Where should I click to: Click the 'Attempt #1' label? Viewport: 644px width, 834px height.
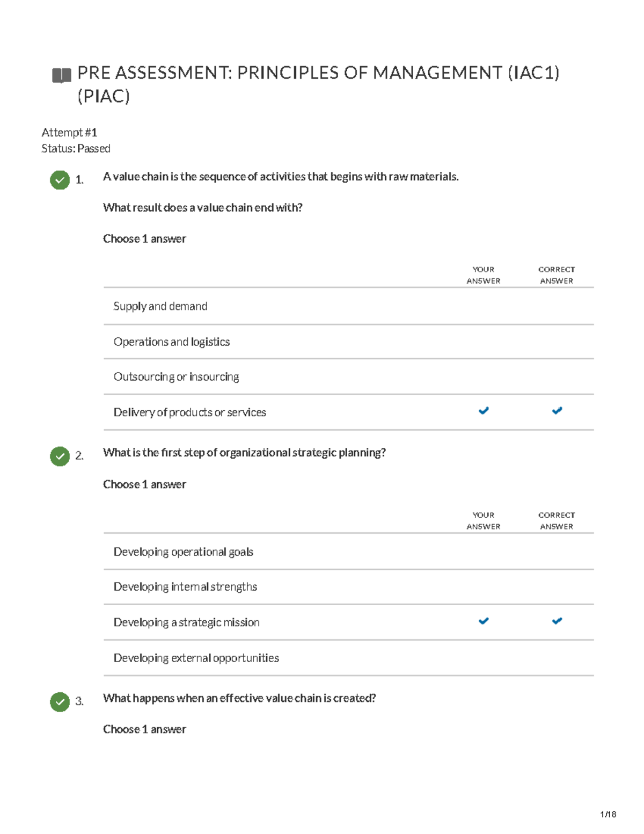click(x=69, y=133)
